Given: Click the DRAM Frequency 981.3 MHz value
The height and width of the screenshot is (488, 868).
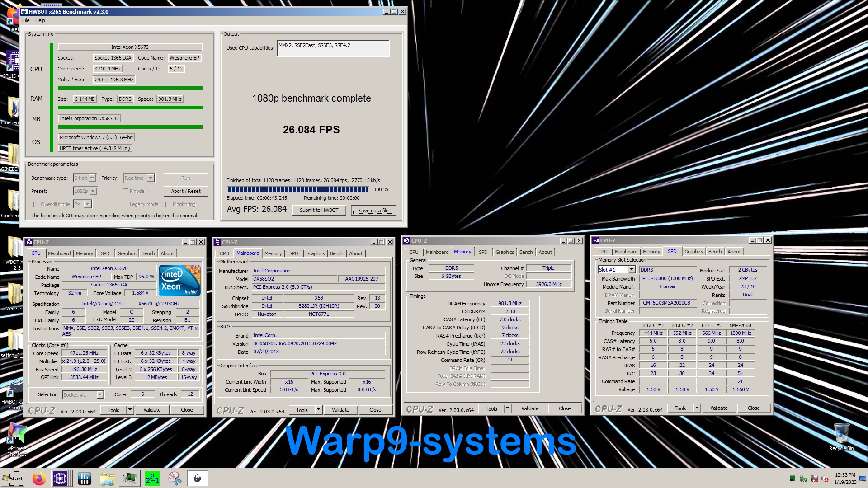Looking at the screenshot, I should [510, 304].
